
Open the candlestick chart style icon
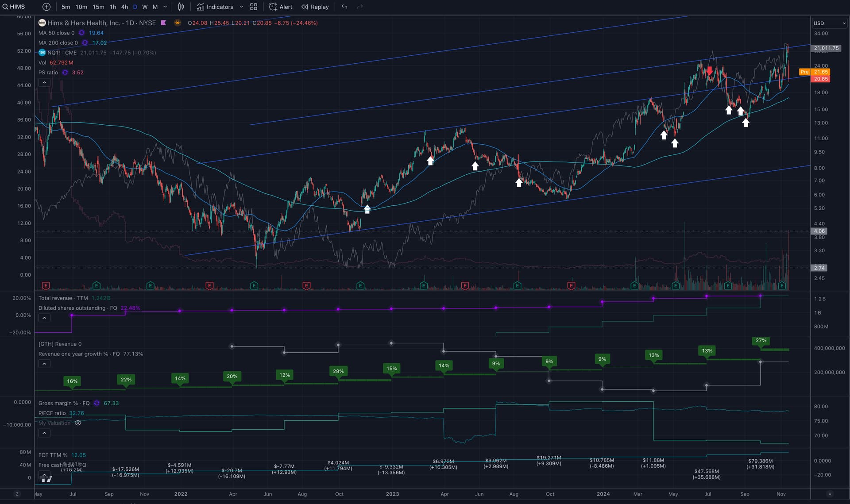point(181,7)
